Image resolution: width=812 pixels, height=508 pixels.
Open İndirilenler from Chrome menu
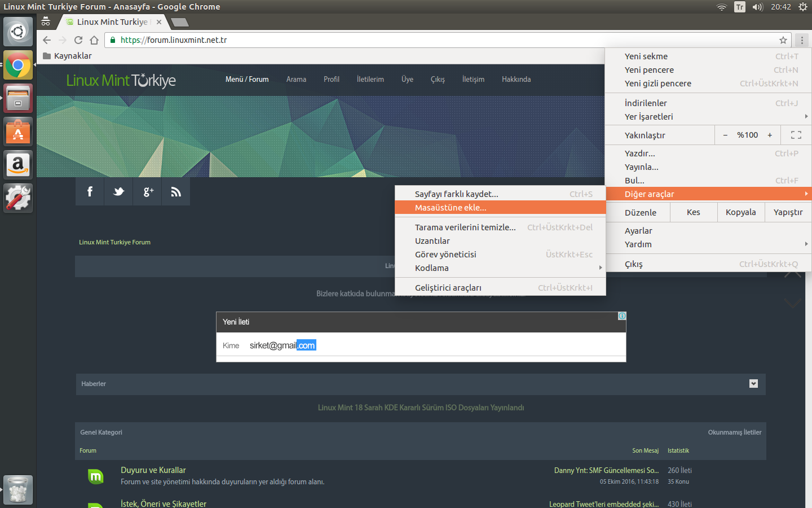click(708, 103)
